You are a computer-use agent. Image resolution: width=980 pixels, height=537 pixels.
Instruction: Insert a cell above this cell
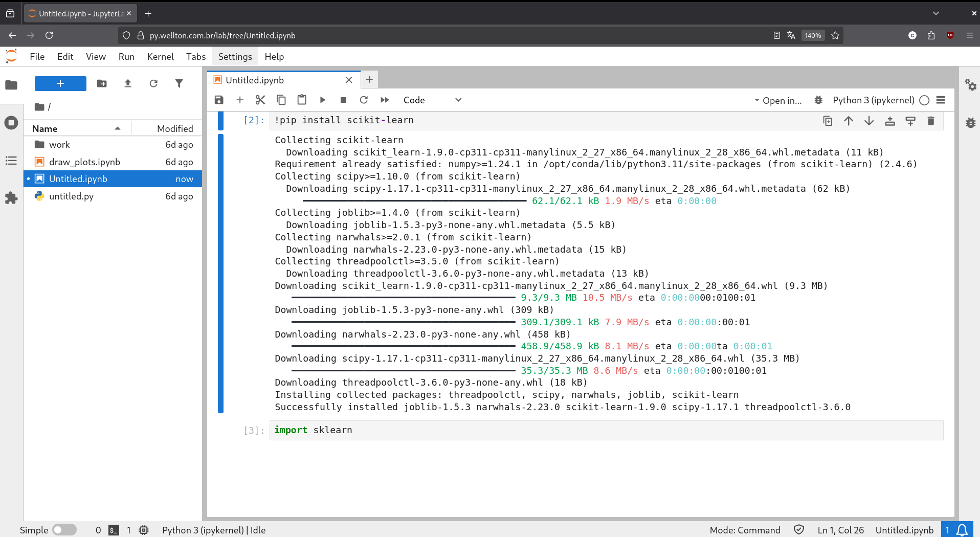coord(890,121)
